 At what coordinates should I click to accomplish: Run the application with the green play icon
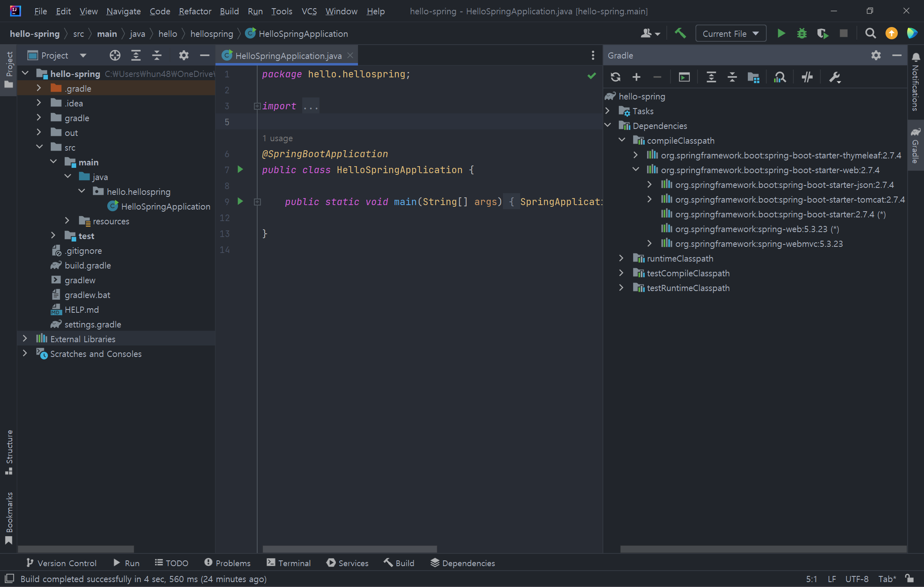tap(781, 33)
